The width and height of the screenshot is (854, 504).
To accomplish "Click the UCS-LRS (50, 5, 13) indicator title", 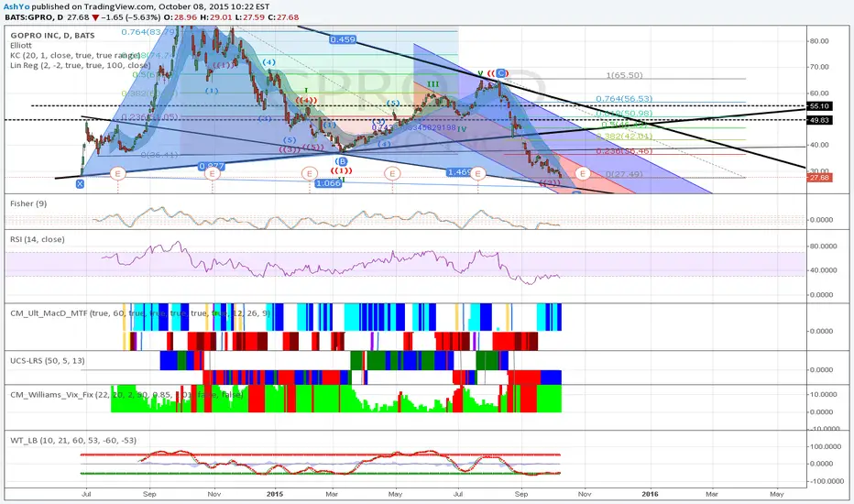I will 48,361.
